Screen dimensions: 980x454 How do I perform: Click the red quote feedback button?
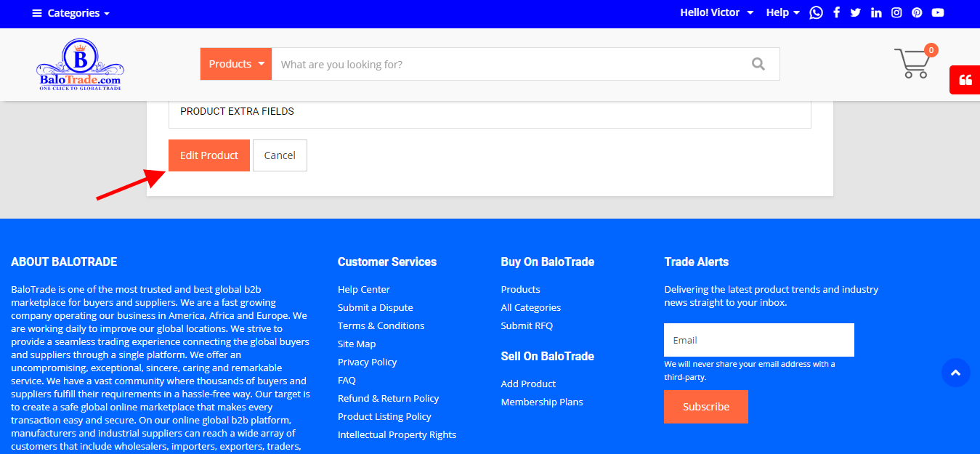click(965, 80)
